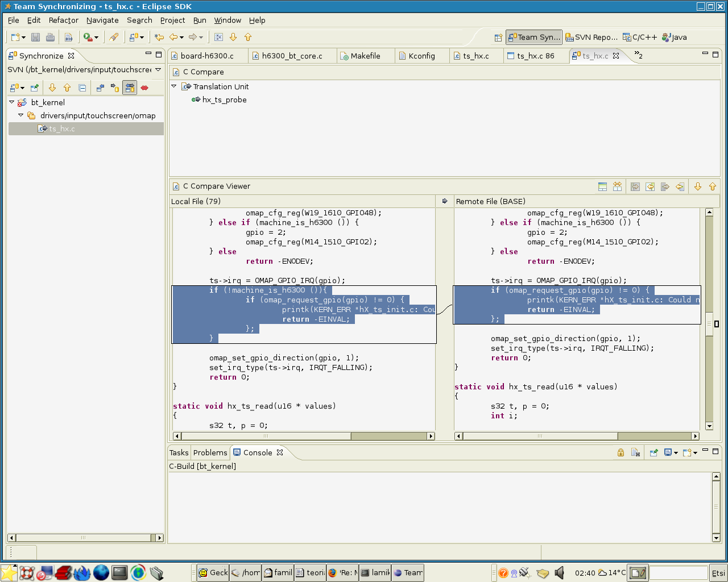This screenshot has width=728, height=582.
Task: Toggle Incoming/Outgoing mode in Synchronize view
Action: pos(130,88)
